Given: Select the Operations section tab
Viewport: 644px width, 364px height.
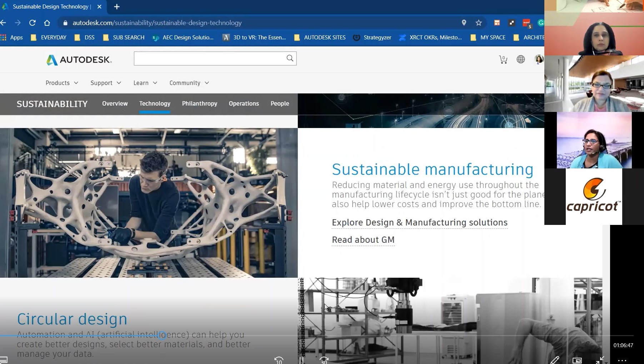Looking at the screenshot, I should 244,103.
